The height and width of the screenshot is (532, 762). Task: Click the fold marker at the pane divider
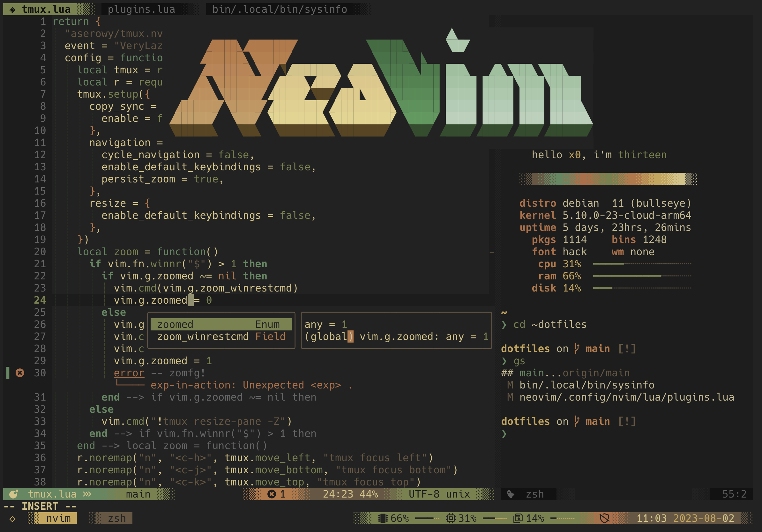pyautogui.click(x=492, y=252)
